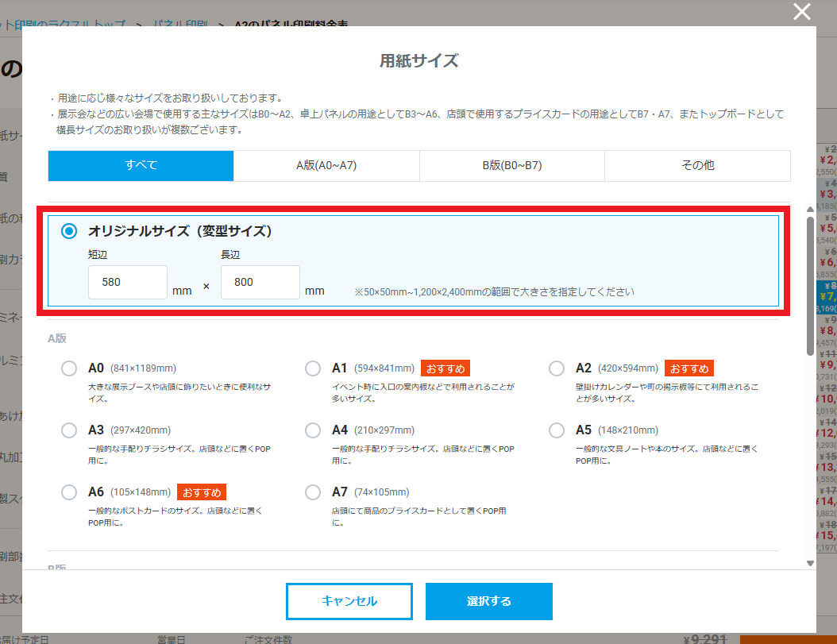
Task: Switch to the その他 tab
Action: pyautogui.click(x=697, y=165)
